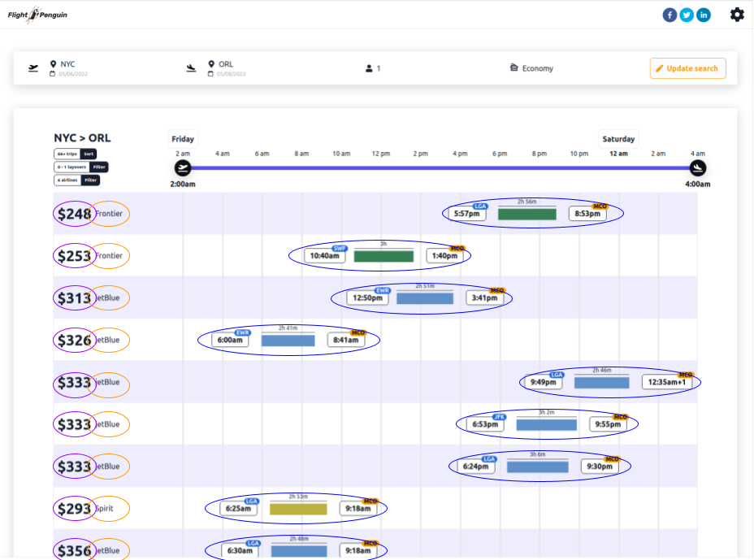This screenshot has width=754, height=560.
Task: Open the Twitter share icon
Action: 687,15
